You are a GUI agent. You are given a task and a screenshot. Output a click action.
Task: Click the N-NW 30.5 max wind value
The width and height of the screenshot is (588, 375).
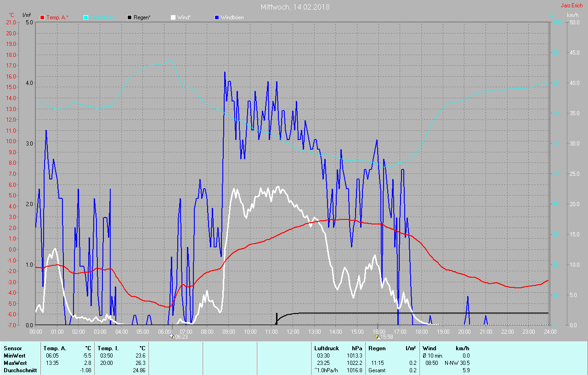point(457,363)
